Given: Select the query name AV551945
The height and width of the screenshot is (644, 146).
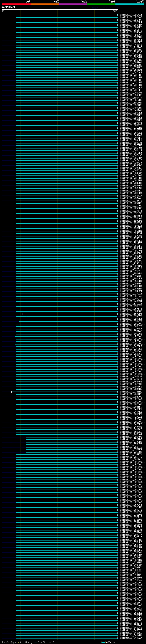Looking at the screenshot, I should [8, 7].
